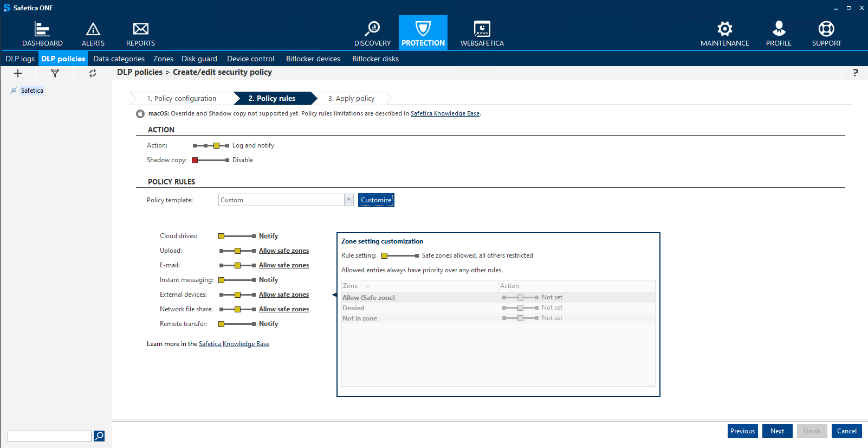Adjust the E-mail slider
Viewport: 868px width, 448px height.
(x=237, y=265)
